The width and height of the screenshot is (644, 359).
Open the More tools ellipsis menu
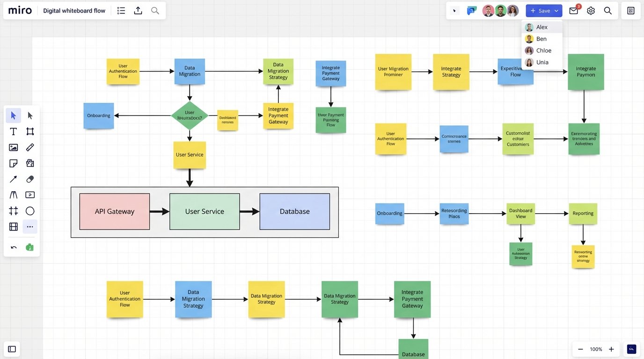[x=30, y=227]
